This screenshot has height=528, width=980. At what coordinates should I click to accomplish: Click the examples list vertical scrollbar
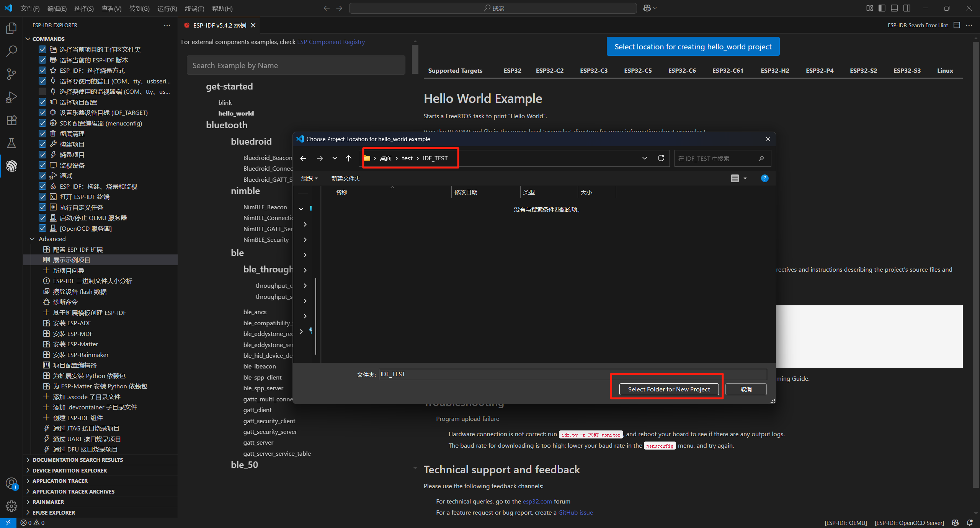coord(415,59)
